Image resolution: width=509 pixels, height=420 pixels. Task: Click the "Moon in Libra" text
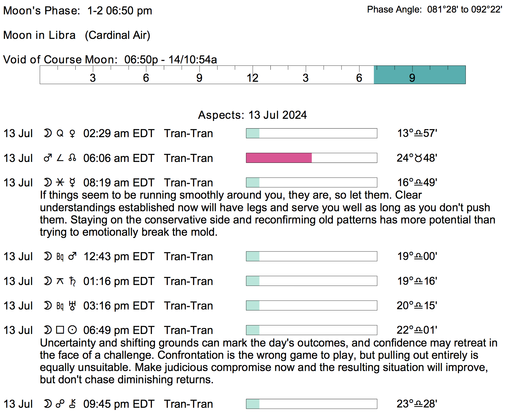(39, 35)
